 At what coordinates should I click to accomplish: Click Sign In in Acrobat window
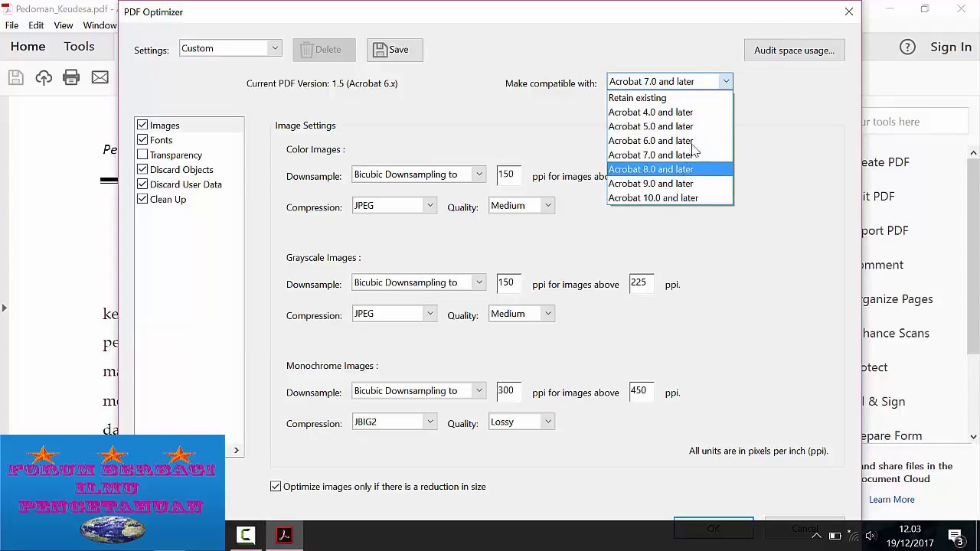[x=951, y=47]
